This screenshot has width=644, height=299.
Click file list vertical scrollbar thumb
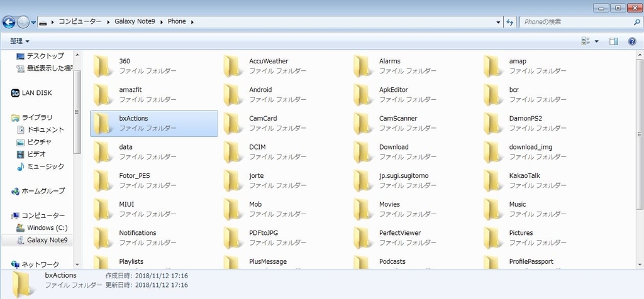[640, 134]
